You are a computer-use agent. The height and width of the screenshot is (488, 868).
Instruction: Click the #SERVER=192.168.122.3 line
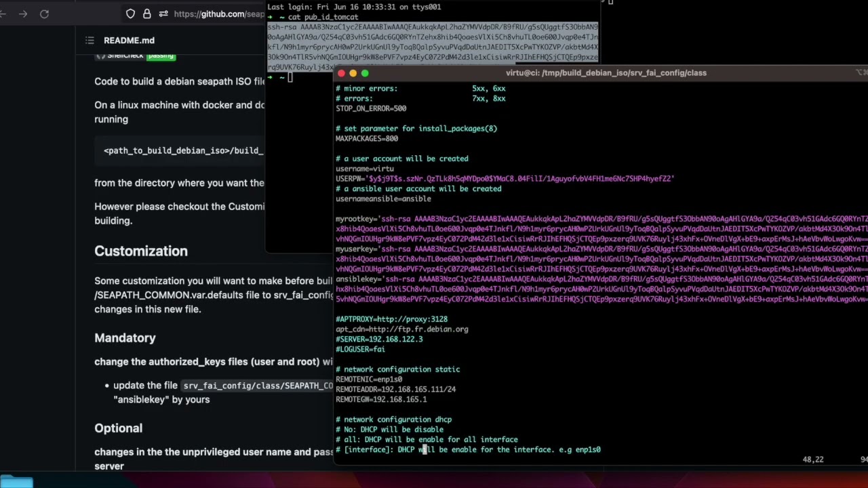click(x=379, y=339)
